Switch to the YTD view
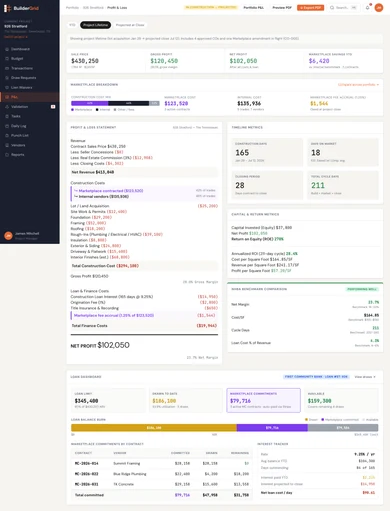 point(72,25)
